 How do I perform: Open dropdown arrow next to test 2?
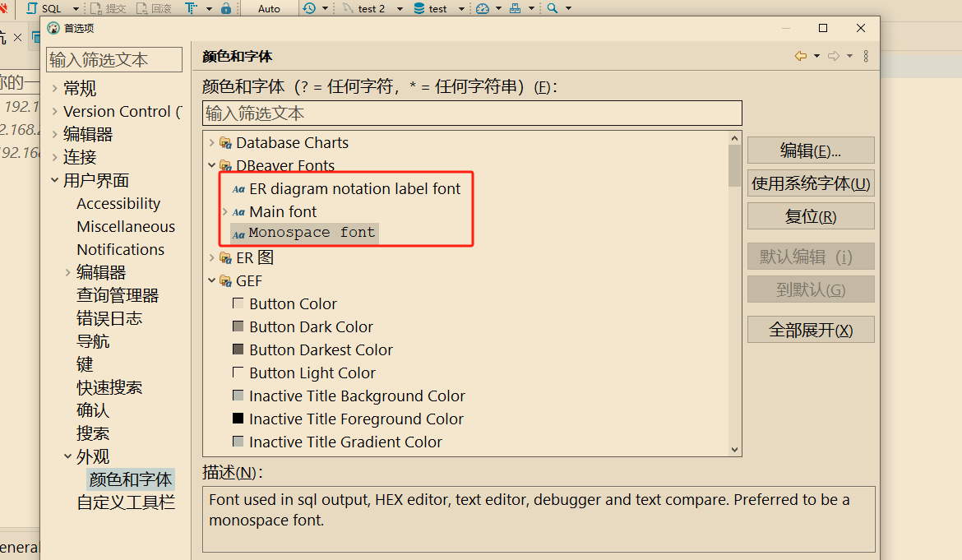click(400, 8)
